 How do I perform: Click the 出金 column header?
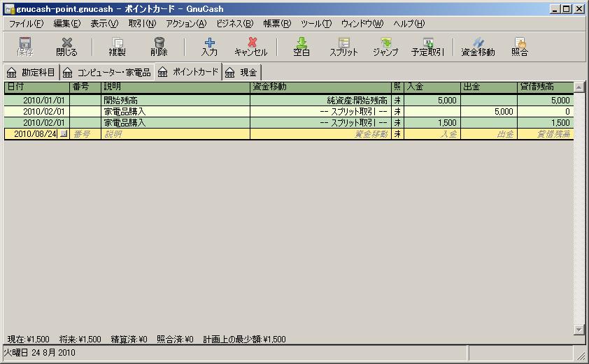click(x=489, y=87)
